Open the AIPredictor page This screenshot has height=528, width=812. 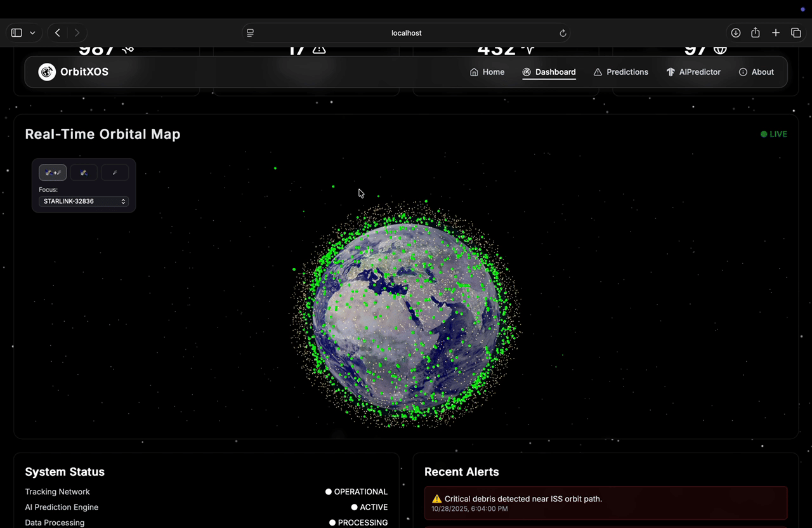(x=693, y=72)
